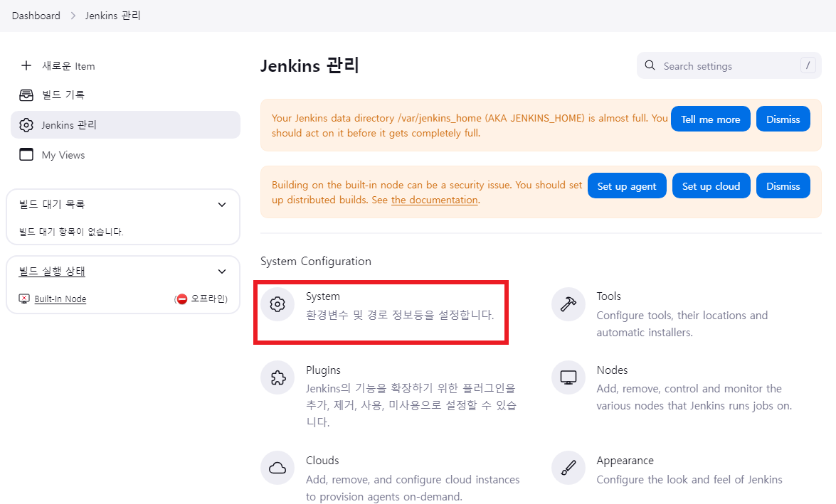836x504 pixels.
Task: Open the 빌드 실행 상태 link
Action: [52, 271]
